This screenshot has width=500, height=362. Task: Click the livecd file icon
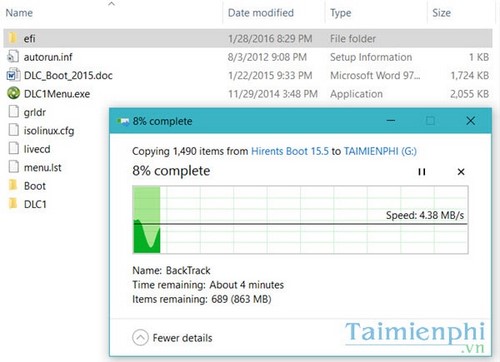(x=13, y=148)
